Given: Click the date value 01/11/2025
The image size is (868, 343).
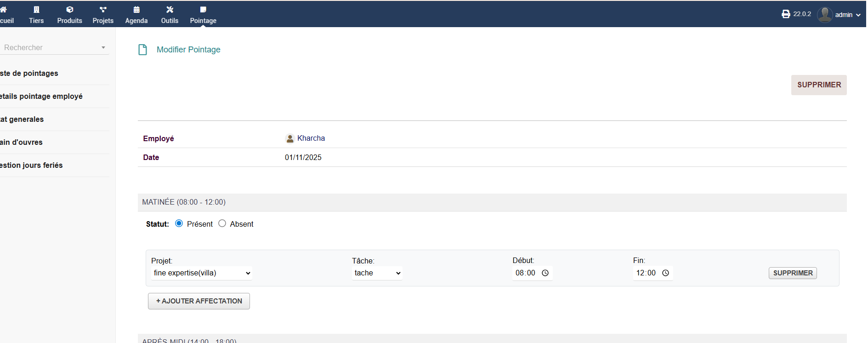Looking at the screenshot, I should [303, 158].
